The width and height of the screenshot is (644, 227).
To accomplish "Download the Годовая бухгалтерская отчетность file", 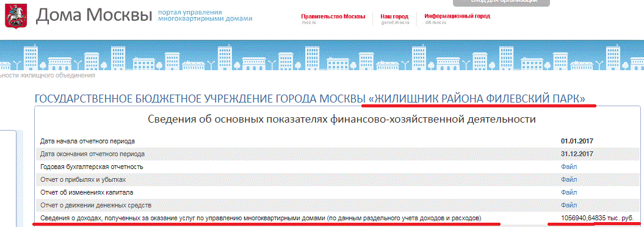I will (569, 167).
